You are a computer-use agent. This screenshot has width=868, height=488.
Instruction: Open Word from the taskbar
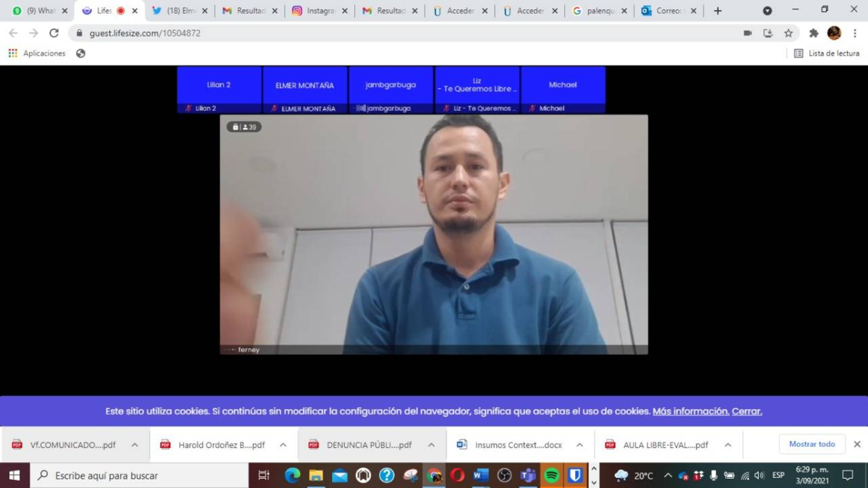481,475
